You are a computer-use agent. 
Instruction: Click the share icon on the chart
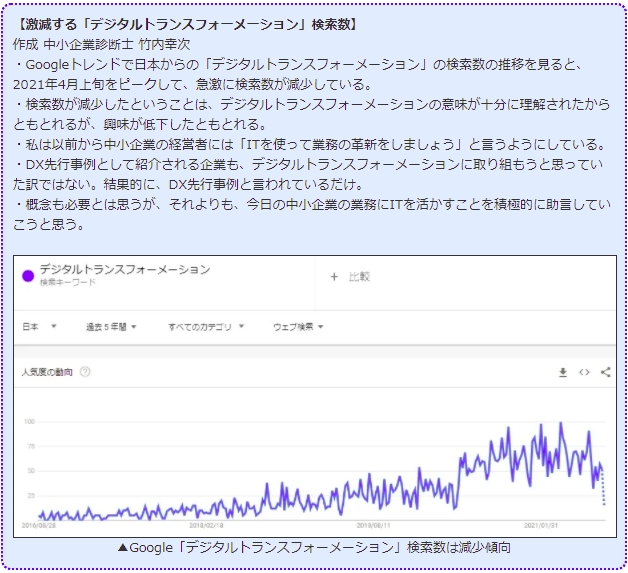606,372
